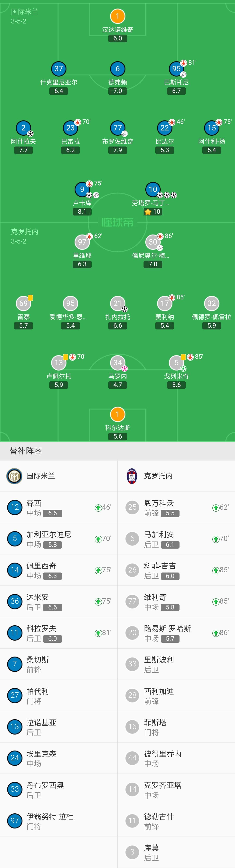This screenshot has width=235, height=868.
Task: Tap Marrone's number 34 player circle
Action: point(118,362)
